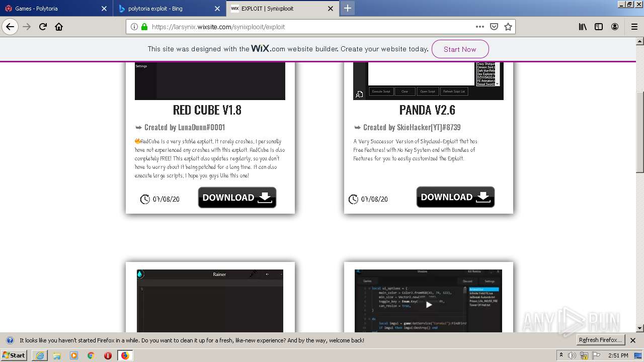This screenshot has height=362, width=644.
Task: Select the EXPLOIT | Synixplooit tab
Action: pyautogui.click(x=282, y=9)
